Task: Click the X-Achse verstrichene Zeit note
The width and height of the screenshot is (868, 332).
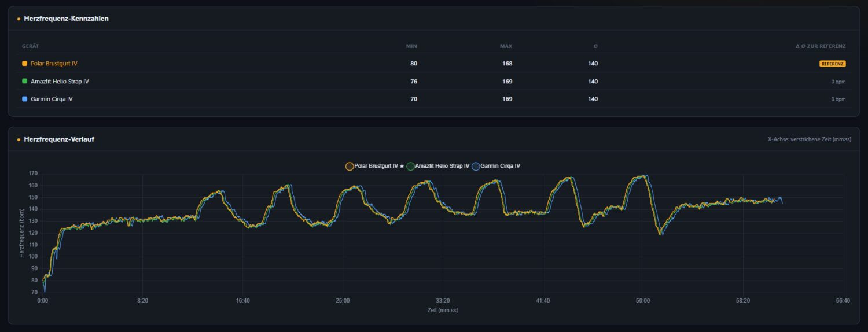Action: (810, 139)
